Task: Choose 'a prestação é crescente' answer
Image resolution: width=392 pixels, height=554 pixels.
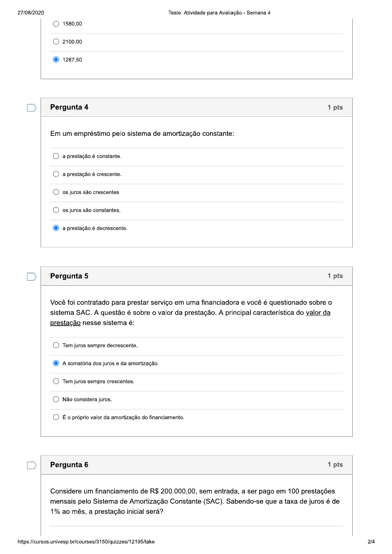Action: click(56, 174)
